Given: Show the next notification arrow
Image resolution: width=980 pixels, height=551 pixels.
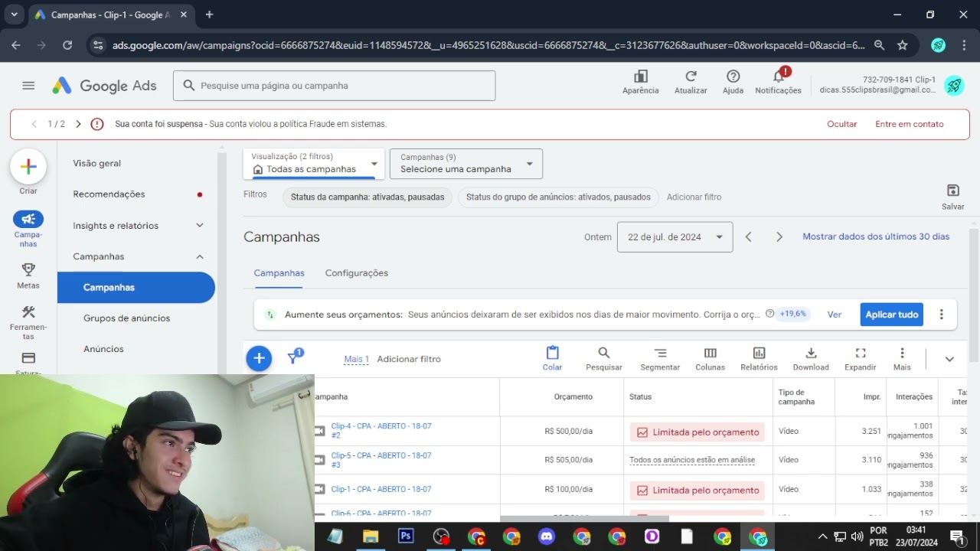Looking at the screenshot, I should pos(78,124).
